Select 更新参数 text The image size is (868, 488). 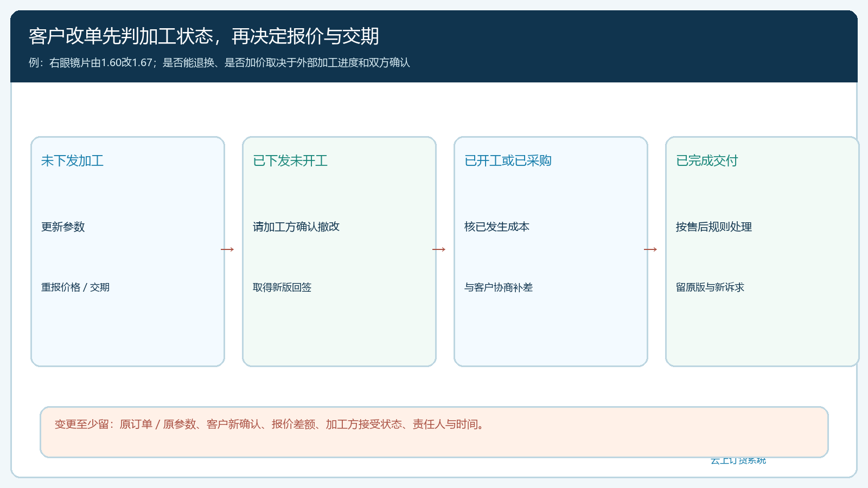pyautogui.click(x=63, y=227)
